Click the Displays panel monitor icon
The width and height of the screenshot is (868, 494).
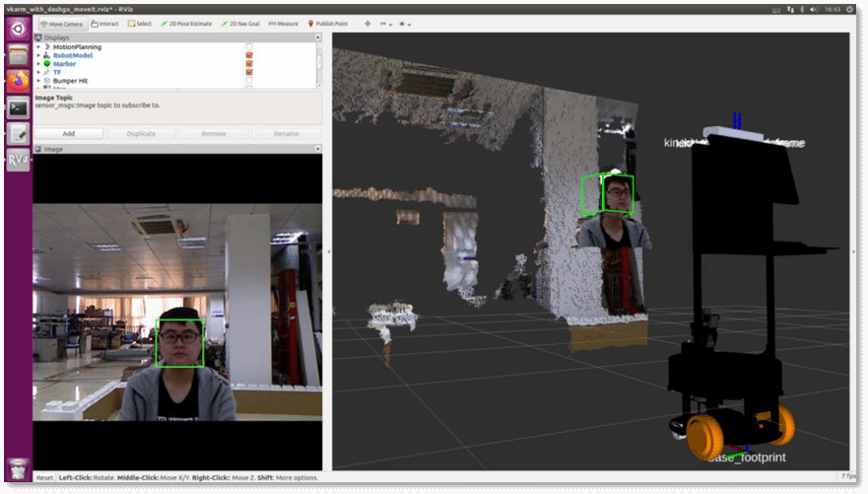[x=38, y=37]
